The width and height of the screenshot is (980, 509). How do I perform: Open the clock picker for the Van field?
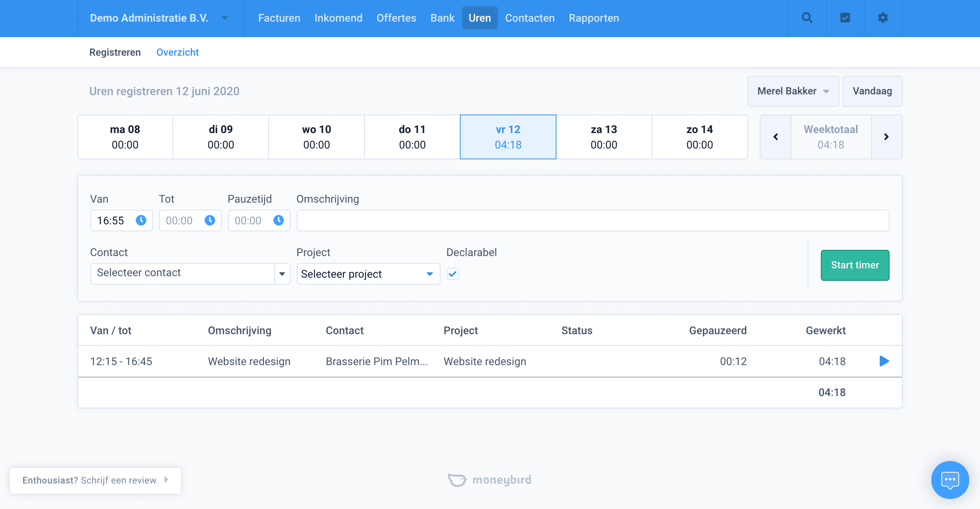coord(141,220)
